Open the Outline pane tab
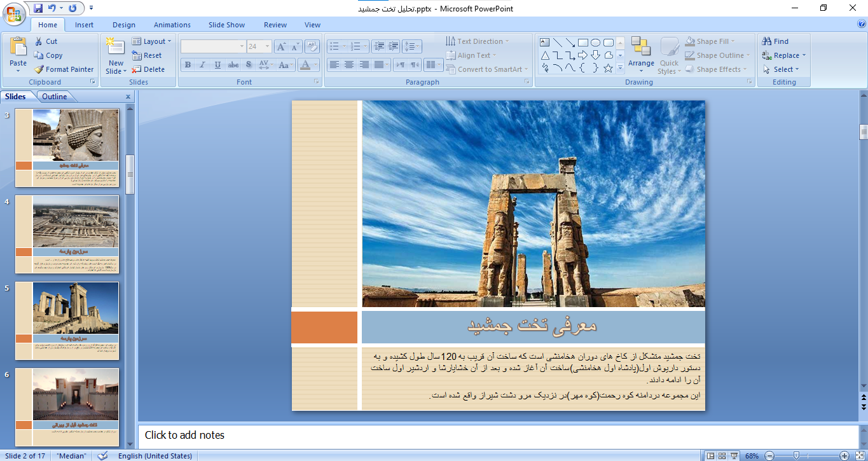The image size is (868, 461). point(55,97)
